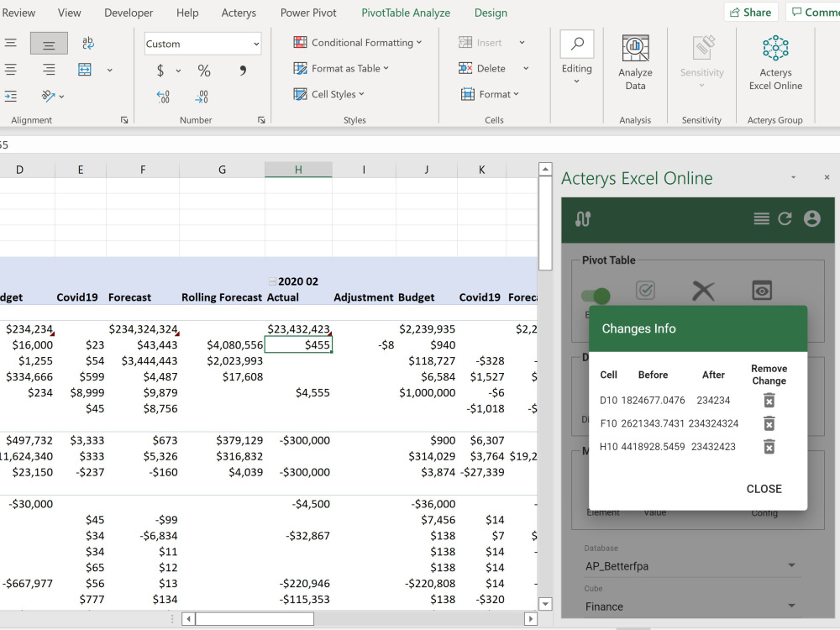Click CLOSE in Changes Info dialog
Image resolution: width=840 pixels, height=630 pixels.
point(764,489)
